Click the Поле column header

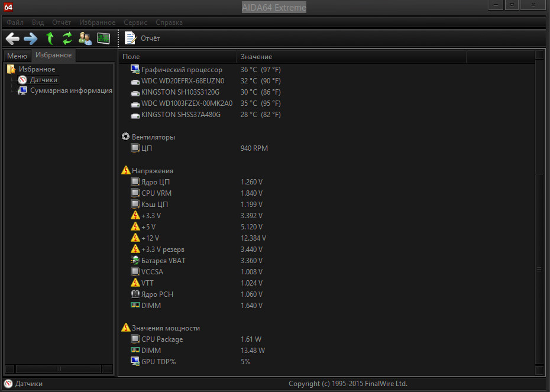[x=177, y=56]
